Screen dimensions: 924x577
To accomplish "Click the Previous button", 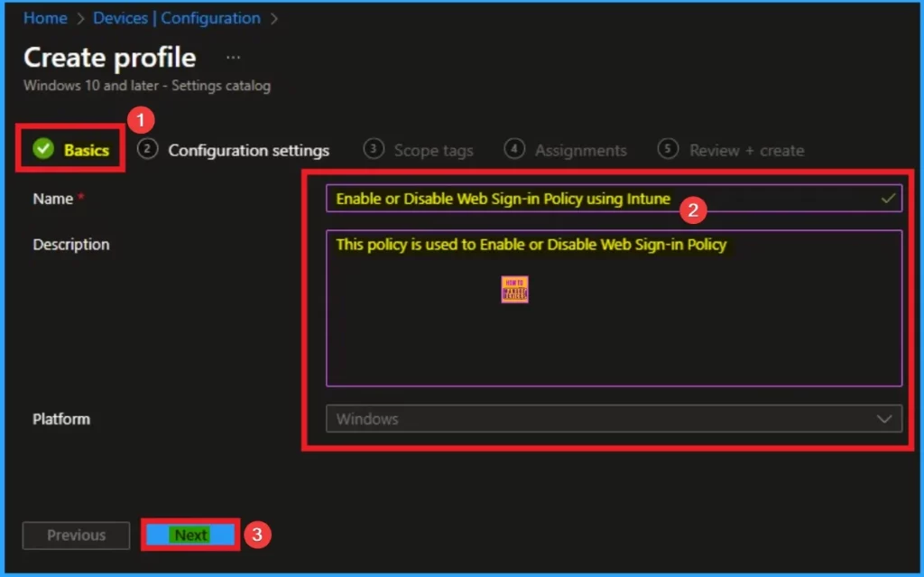I will tap(76, 535).
